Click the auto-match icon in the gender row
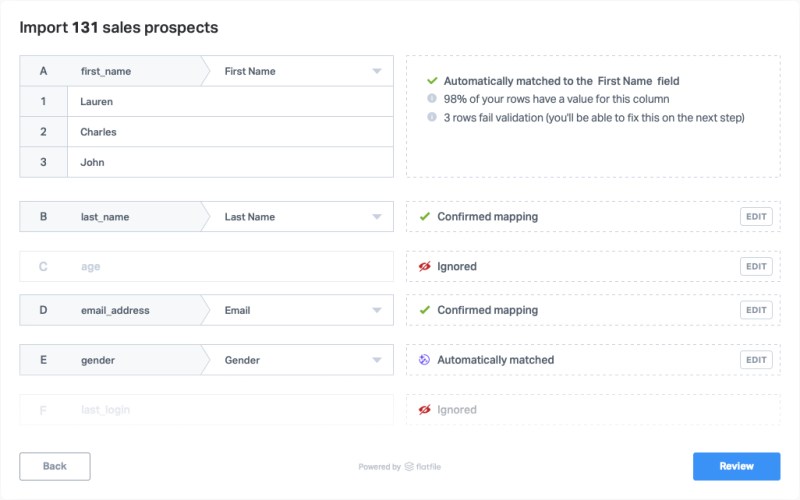 point(425,360)
